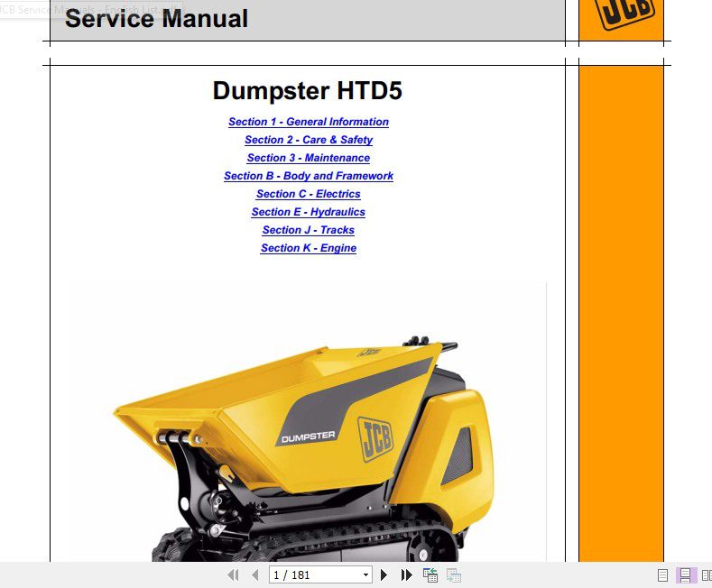This screenshot has height=588, width=712.
Task: Open the page number dropdown arrow
Action: [365, 575]
